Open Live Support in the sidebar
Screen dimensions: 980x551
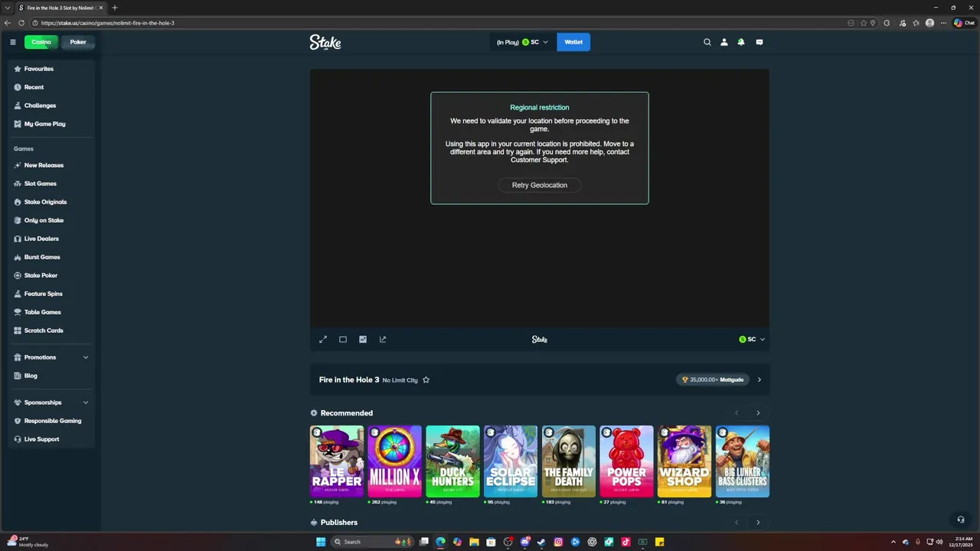(x=51, y=439)
